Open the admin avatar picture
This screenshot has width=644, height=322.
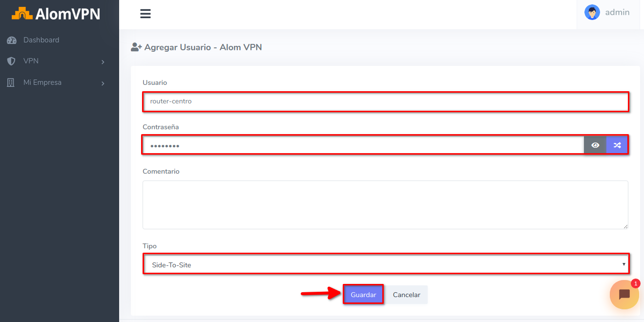coord(592,13)
